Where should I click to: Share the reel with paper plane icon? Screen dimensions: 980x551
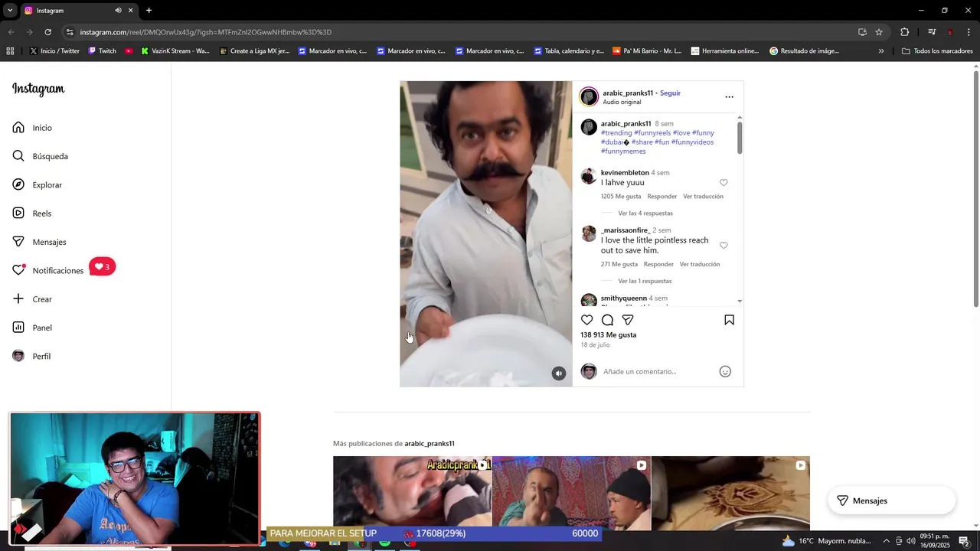tap(628, 320)
